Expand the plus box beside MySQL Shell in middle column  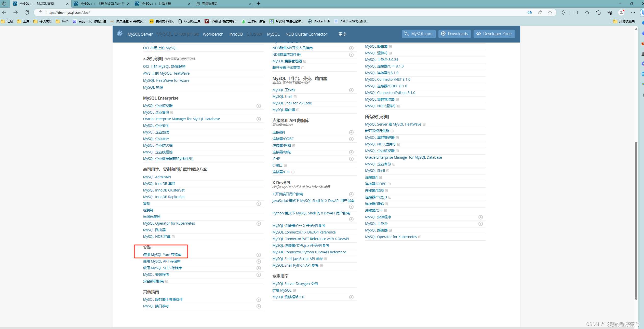pos(295,97)
